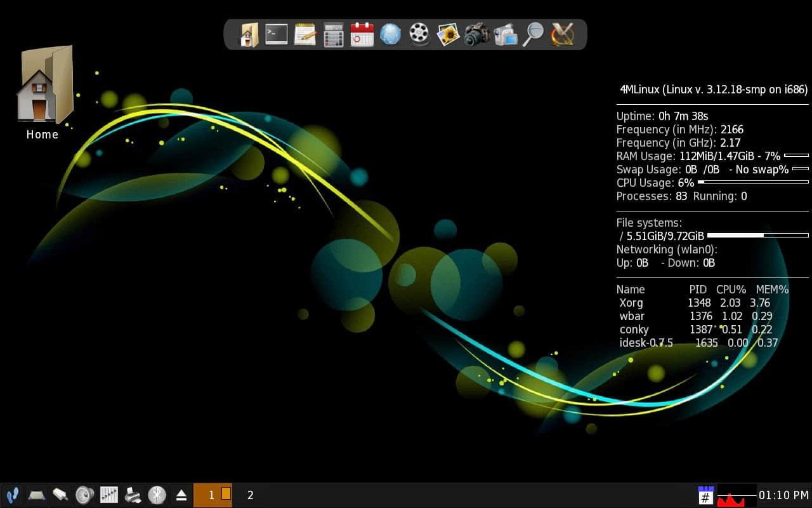812x508 pixels.
Task: Launch the DSLR camera app in dock
Action: 476,34
